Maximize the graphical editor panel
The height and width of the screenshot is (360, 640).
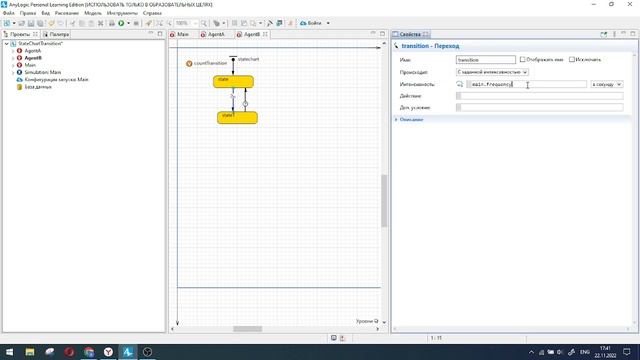[382, 33]
